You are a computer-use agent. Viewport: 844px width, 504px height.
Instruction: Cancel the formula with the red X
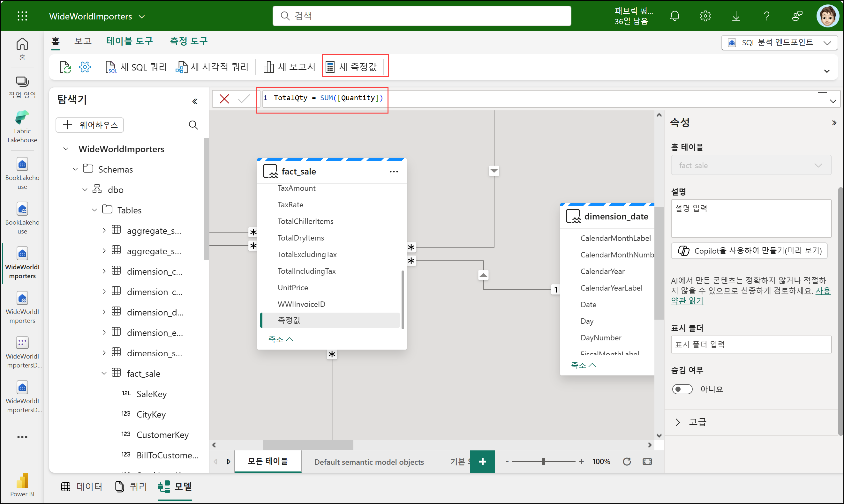tap(224, 99)
